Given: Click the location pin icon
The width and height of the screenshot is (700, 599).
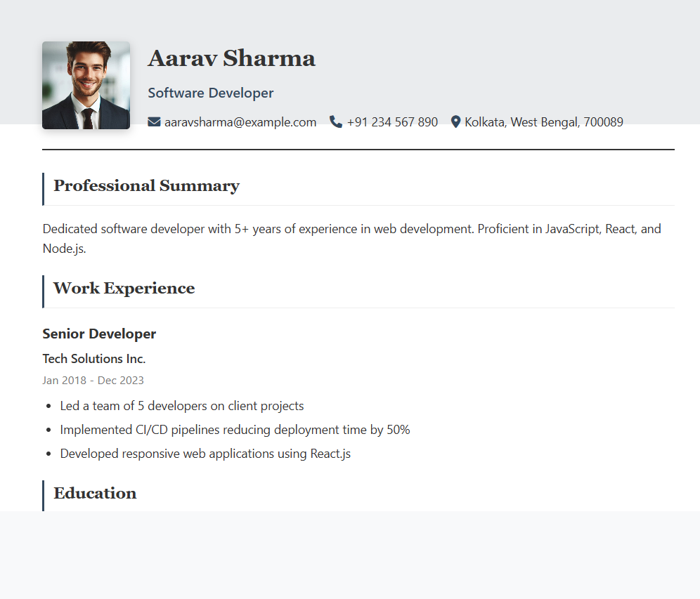Looking at the screenshot, I should 455,122.
